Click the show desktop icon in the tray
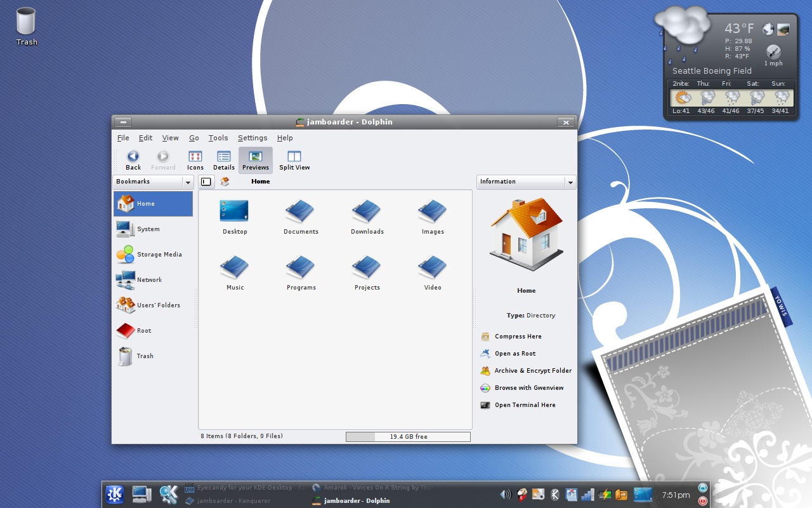The height and width of the screenshot is (508, 812). [x=643, y=495]
